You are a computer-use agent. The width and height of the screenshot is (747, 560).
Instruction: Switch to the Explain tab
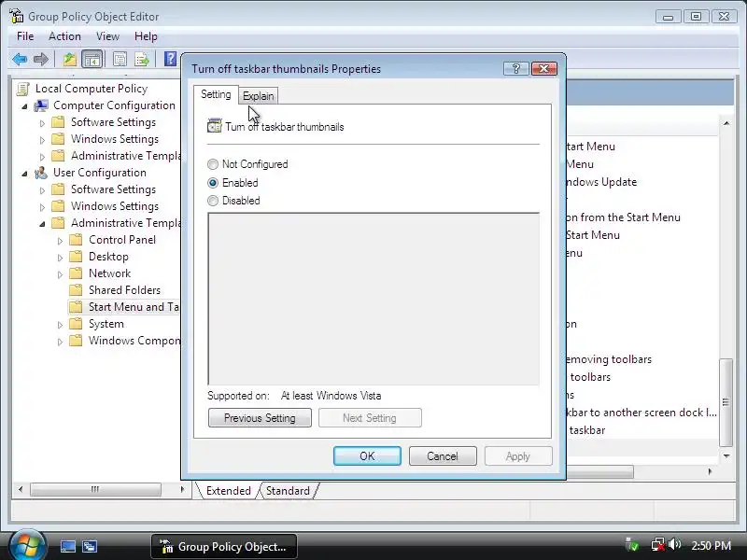pyautogui.click(x=259, y=96)
